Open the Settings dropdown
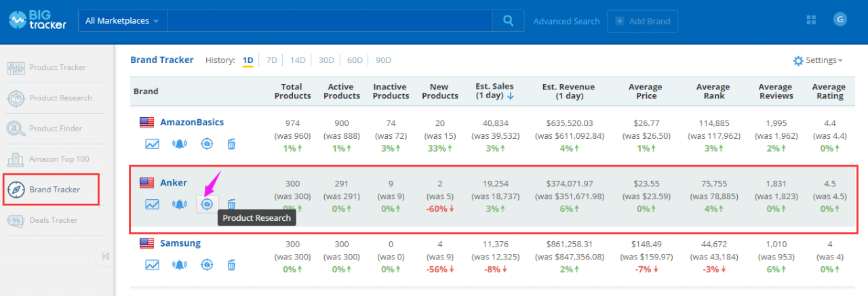 coord(818,60)
